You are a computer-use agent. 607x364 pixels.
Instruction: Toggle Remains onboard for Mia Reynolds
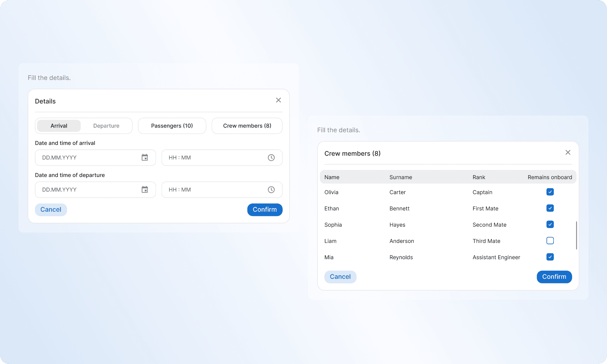click(550, 257)
